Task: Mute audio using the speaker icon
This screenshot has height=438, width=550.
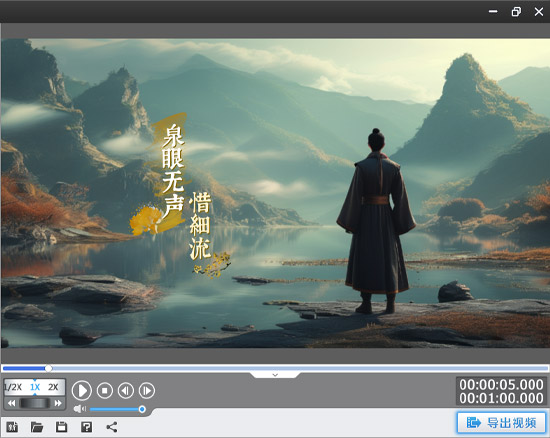Action: (x=80, y=409)
